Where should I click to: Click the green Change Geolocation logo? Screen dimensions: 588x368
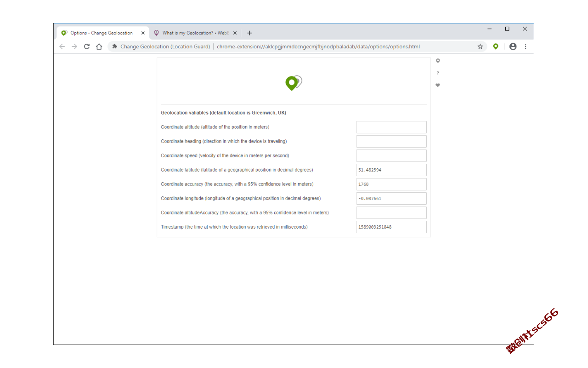294,83
